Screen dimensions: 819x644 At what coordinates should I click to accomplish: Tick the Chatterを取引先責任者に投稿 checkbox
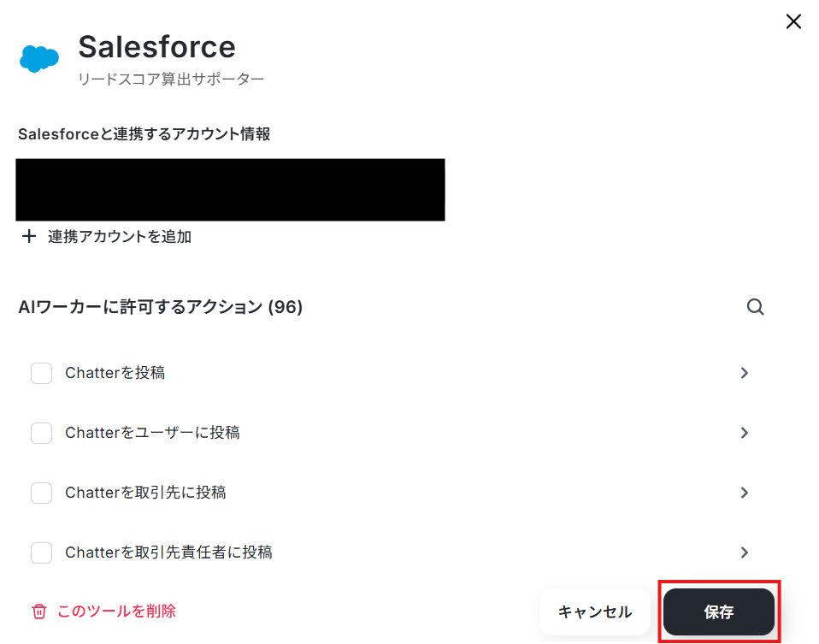[41, 552]
